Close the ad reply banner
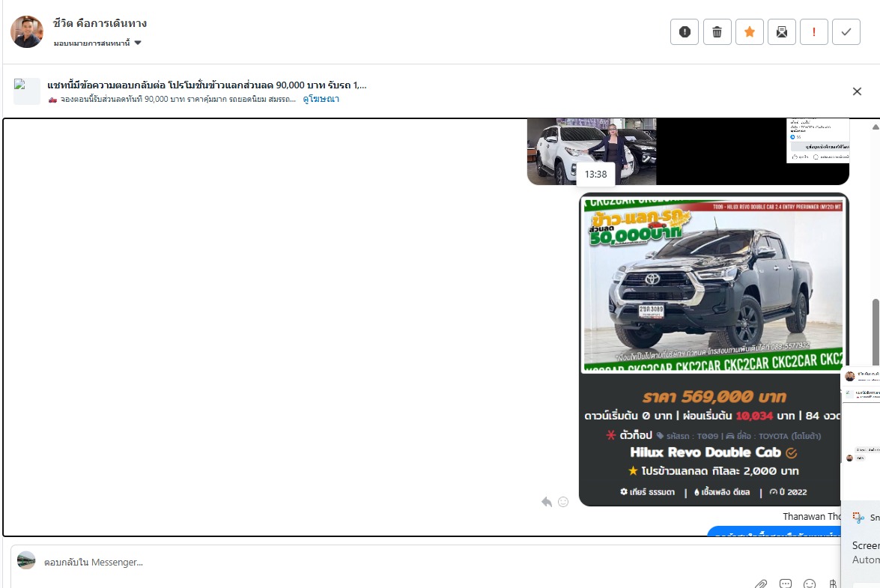The image size is (880, 588). click(857, 91)
